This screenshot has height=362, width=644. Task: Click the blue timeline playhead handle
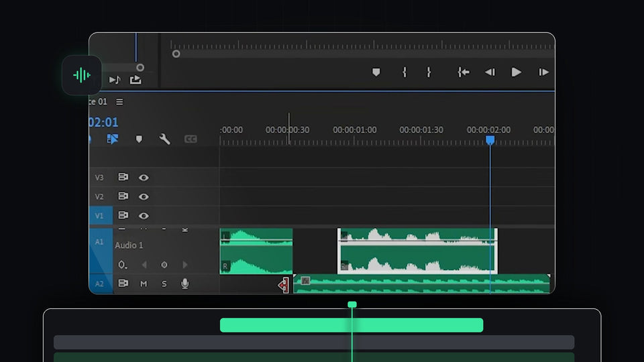pyautogui.click(x=490, y=140)
